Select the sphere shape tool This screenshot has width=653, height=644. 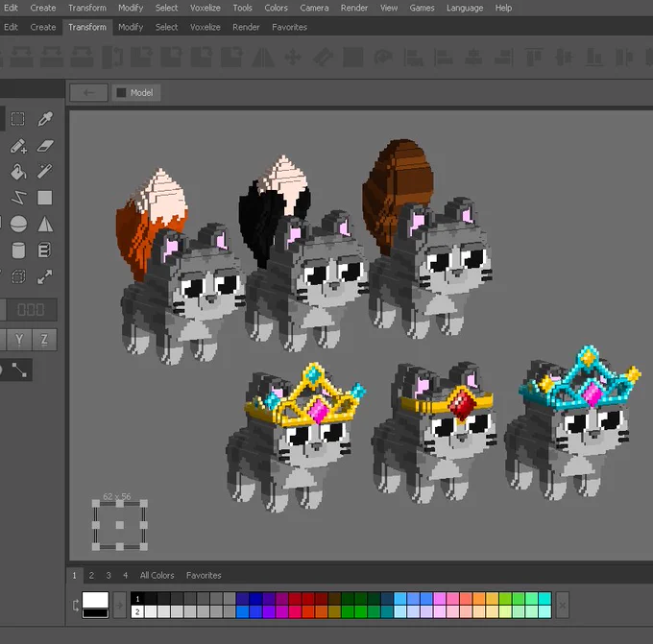[18, 224]
